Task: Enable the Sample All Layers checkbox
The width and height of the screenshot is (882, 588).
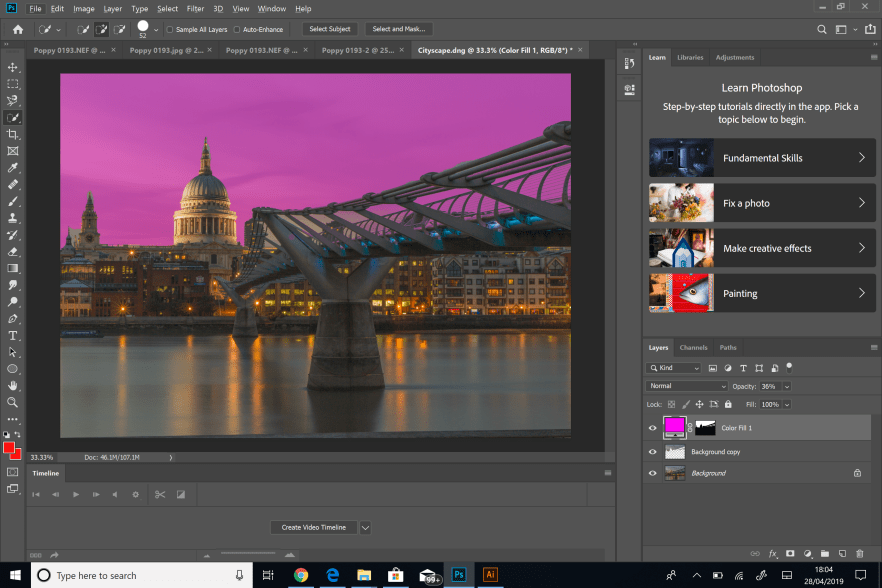Action: tap(169, 29)
